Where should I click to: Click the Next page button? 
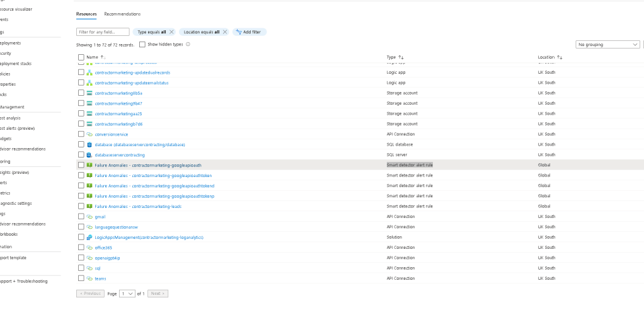click(x=158, y=294)
